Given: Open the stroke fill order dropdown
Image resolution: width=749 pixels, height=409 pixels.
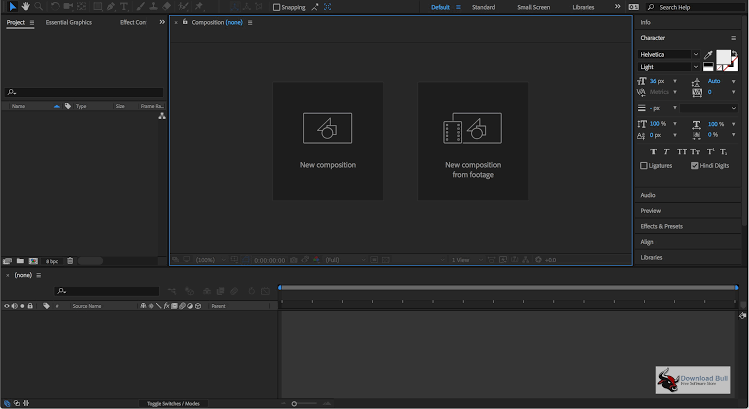Looking at the screenshot, I should click(709, 108).
